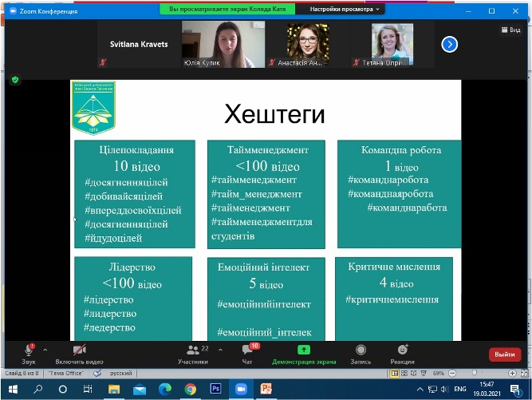This screenshot has height=400, width=532.
Task: Increase PowerPoint zoom with plus button
Action: [x=512, y=373]
